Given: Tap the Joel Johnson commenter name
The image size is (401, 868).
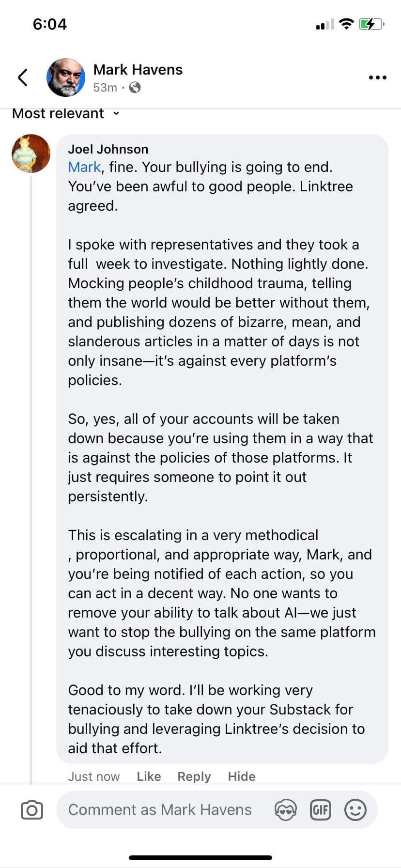Looking at the screenshot, I should 108,149.
